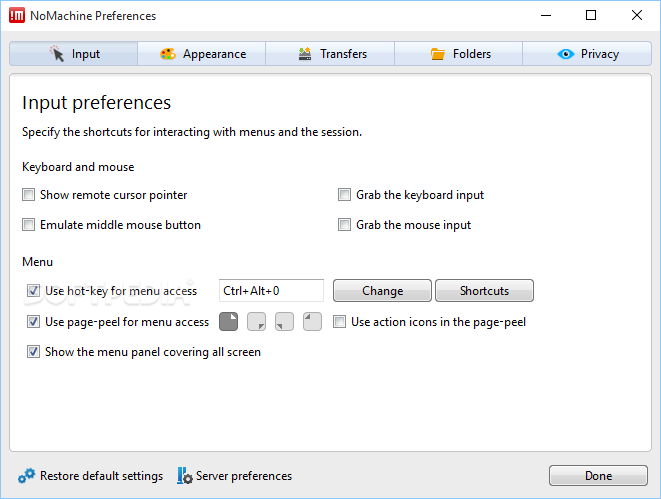Close the NoMachine Preferences window
Screen dimensions: 661x499
637,16
